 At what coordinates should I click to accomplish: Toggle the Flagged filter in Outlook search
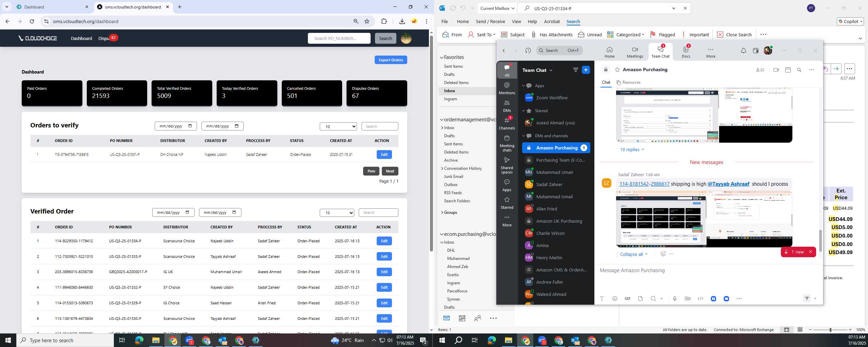coord(663,35)
